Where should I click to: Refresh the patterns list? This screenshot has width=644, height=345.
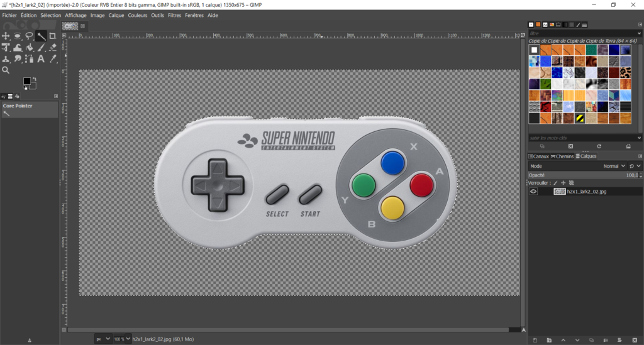[599, 146]
